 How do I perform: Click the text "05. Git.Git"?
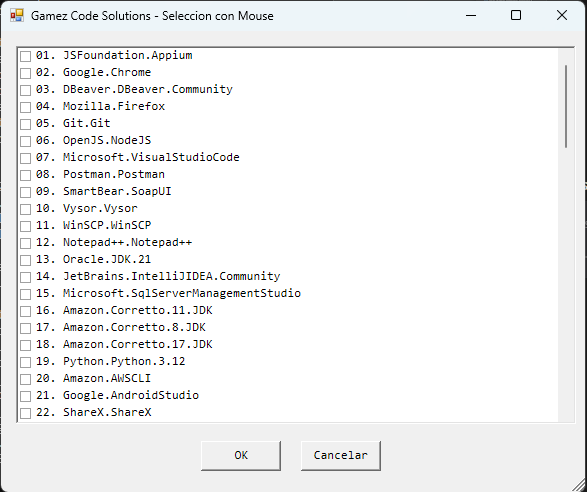[73, 123]
